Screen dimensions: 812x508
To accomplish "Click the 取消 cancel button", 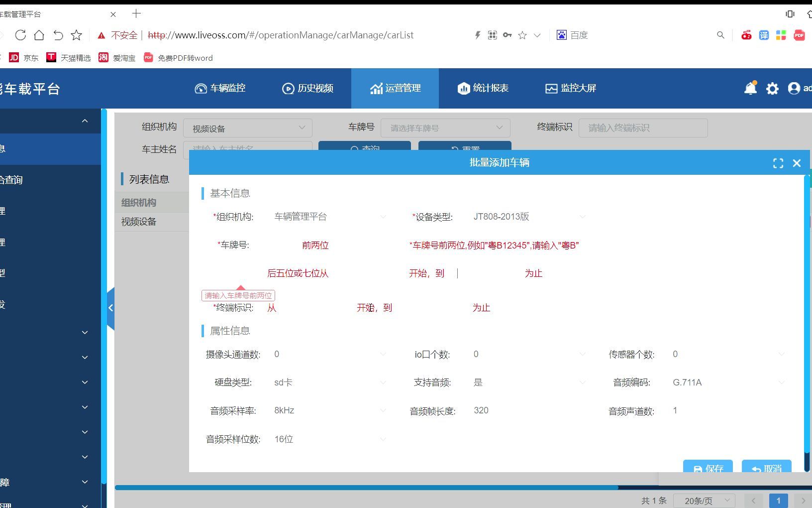I will [766, 467].
